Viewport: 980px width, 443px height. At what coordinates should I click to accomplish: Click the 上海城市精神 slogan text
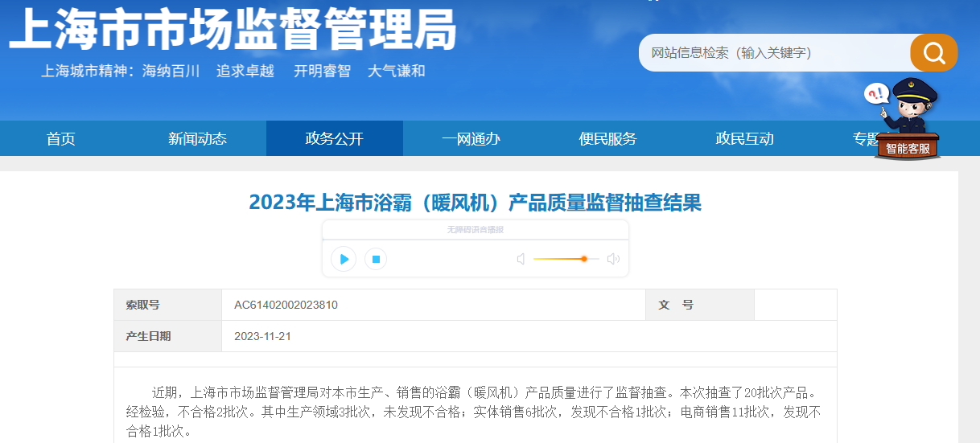point(233,71)
